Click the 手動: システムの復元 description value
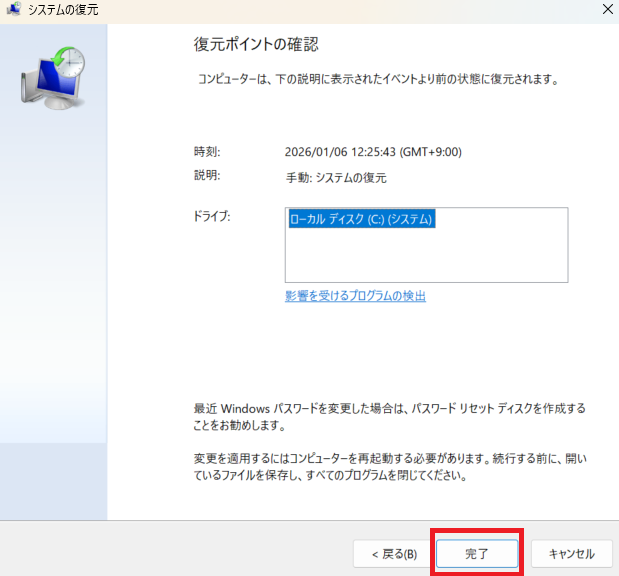 click(335, 177)
